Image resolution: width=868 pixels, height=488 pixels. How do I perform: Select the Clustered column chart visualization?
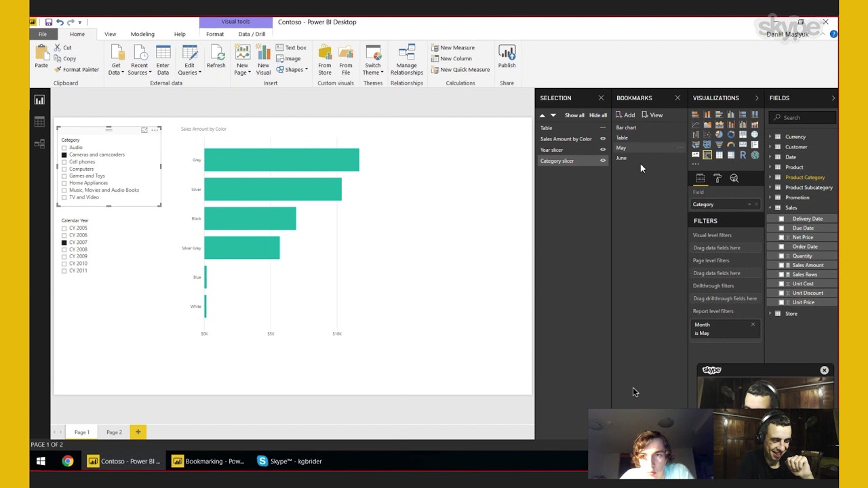(731, 115)
